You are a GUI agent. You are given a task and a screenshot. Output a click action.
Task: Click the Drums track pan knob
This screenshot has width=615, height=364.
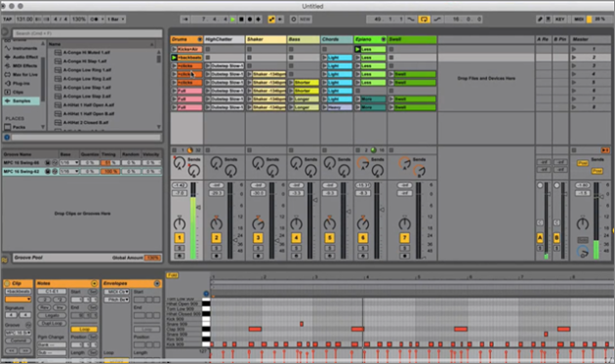click(180, 223)
